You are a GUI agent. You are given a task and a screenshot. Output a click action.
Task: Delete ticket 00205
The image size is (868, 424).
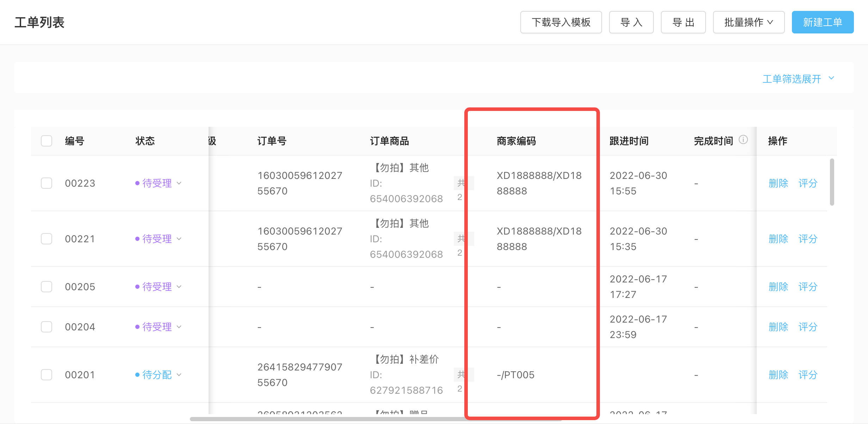pos(778,287)
